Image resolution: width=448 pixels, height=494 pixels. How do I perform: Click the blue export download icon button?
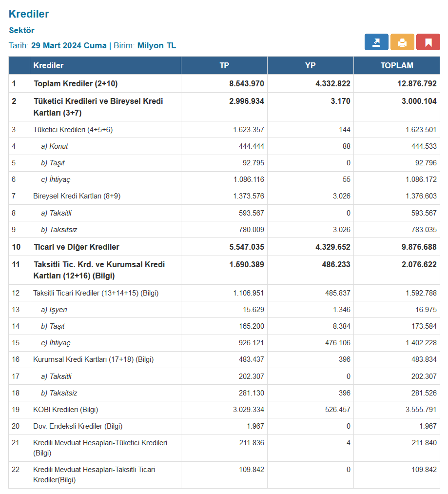coord(376,42)
